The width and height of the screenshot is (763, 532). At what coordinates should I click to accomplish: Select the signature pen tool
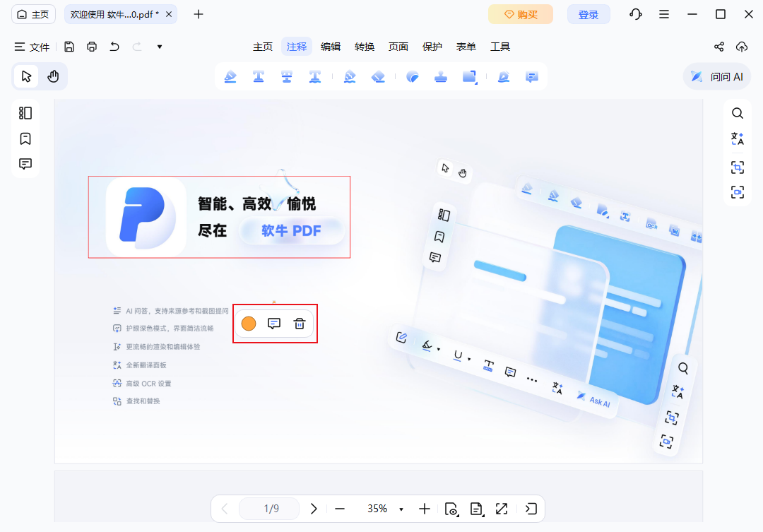click(x=503, y=76)
